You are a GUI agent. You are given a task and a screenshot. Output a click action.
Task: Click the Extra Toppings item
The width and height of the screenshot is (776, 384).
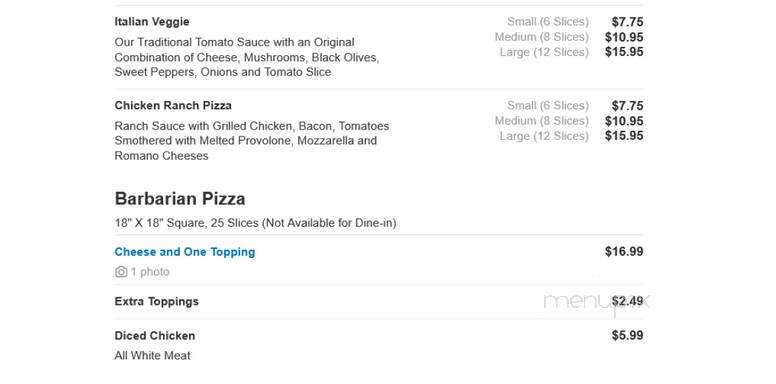156,301
